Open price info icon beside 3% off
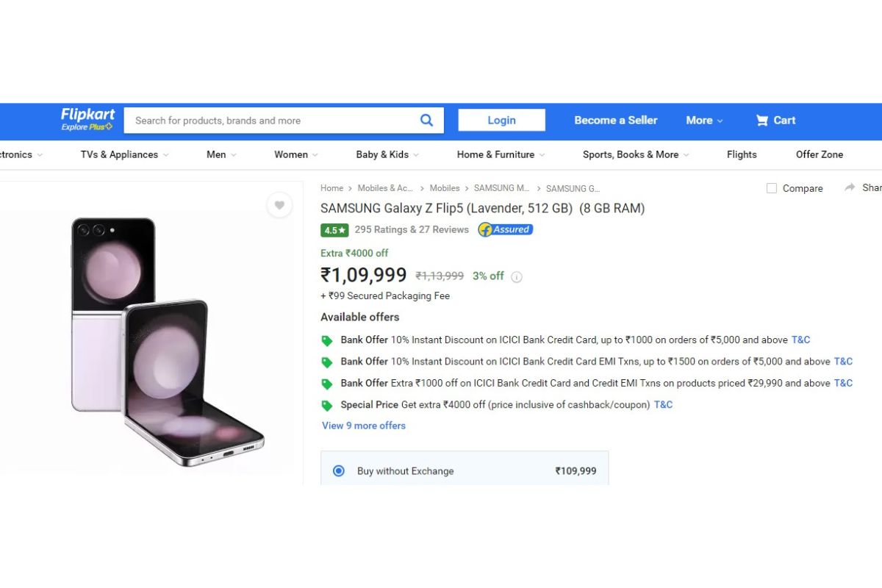Viewport: 882px width, 588px height. [x=517, y=277]
